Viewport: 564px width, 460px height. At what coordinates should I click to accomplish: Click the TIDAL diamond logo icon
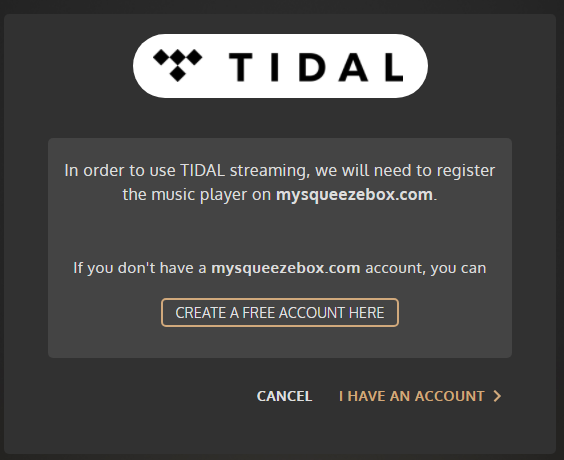pos(178,65)
